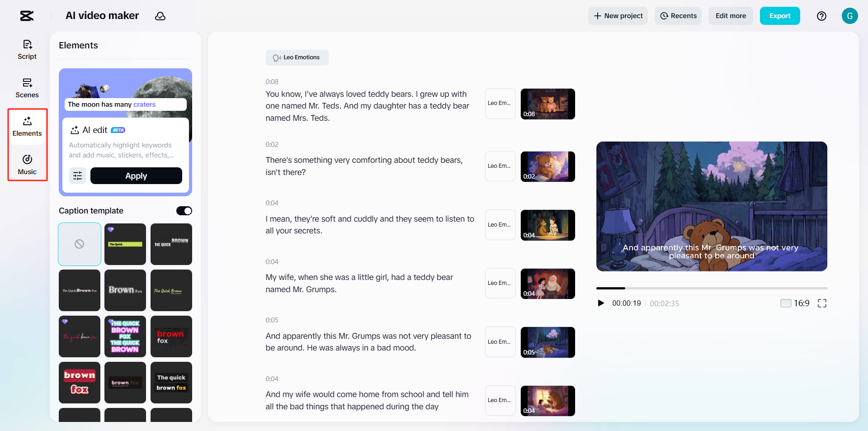The image size is (868, 431).
Task: Open the Script panel
Action: click(x=27, y=49)
